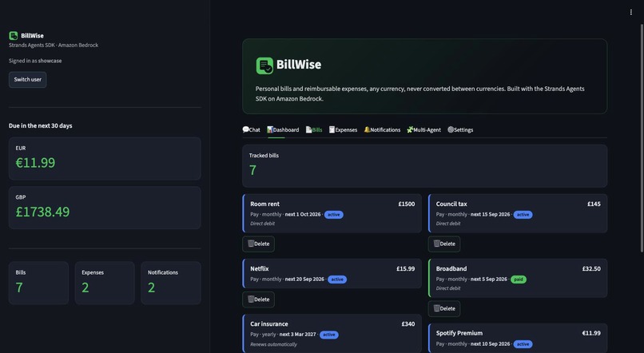The width and height of the screenshot is (644, 353).
Task: Click 'next 20 Sep 2026' date text
Action: click(x=304, y=279)
